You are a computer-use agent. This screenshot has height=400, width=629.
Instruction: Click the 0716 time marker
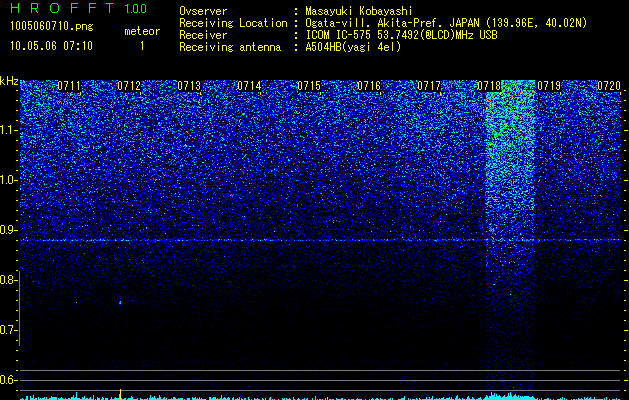coord(369,86)
